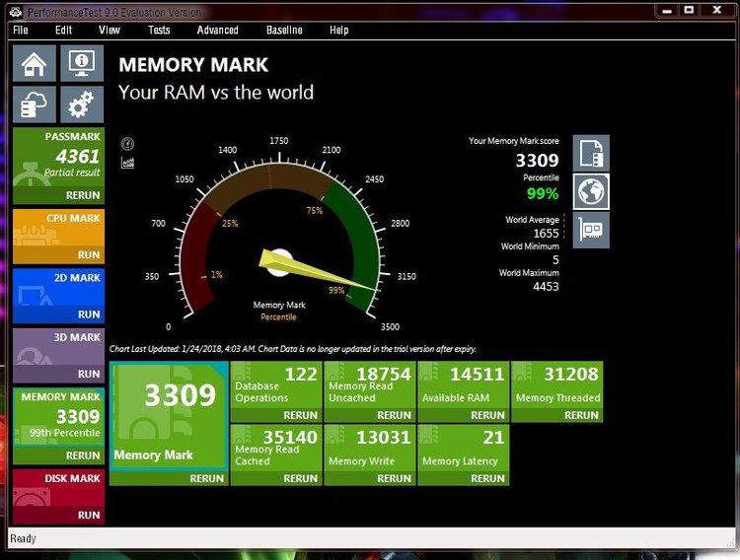The width and height of the screenshot is (740, 560).
Task: Select the 2D MARK tile
Action: 58,288
